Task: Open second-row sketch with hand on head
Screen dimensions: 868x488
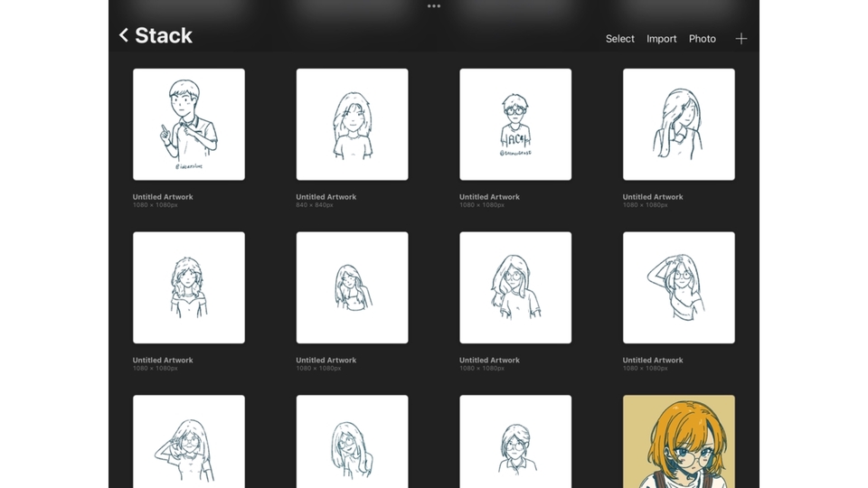Action: 678,287
